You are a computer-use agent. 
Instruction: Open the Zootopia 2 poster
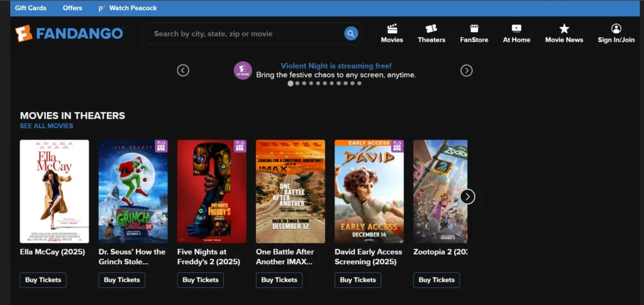click(x=440, y=191)
